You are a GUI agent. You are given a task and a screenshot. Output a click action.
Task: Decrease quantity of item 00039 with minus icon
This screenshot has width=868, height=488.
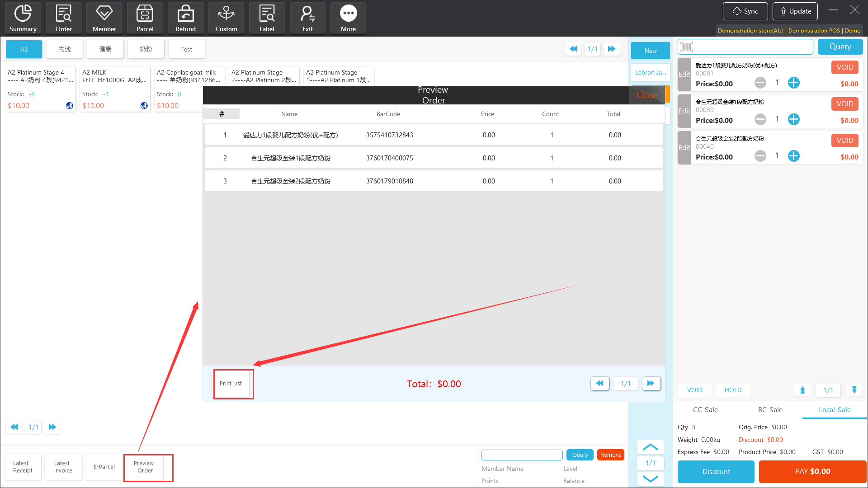760,119
